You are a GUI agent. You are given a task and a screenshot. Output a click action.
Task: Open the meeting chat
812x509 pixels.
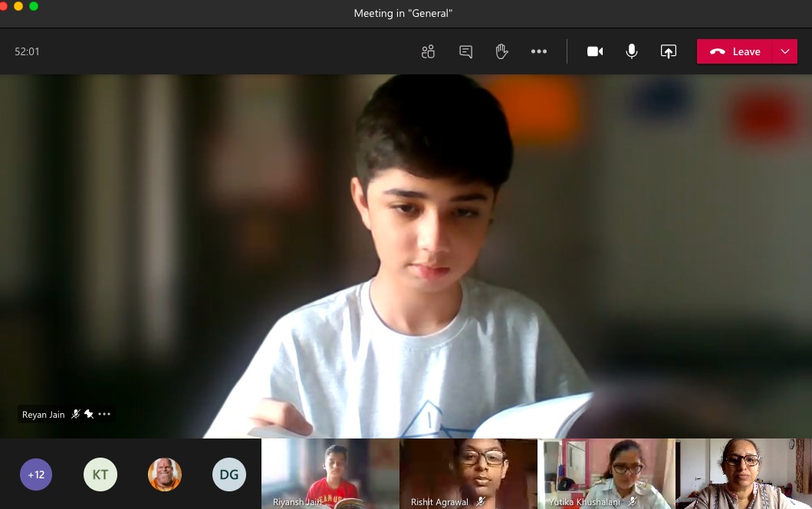tap(465, 52)
